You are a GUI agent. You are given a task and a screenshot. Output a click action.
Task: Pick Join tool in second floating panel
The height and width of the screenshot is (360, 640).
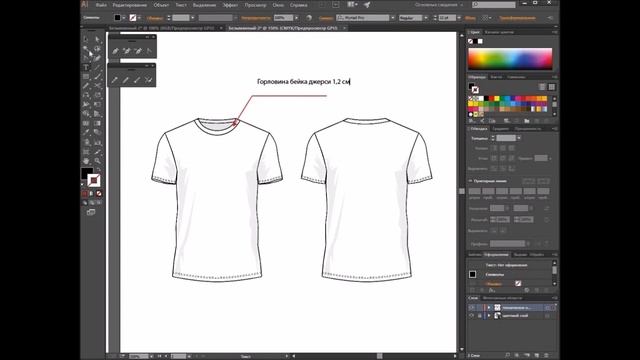[x=149, y=80]
